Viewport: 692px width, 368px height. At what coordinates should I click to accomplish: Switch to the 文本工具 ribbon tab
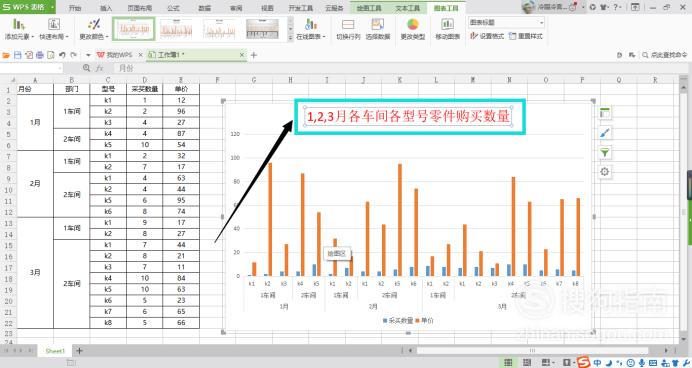pos(407,8)
